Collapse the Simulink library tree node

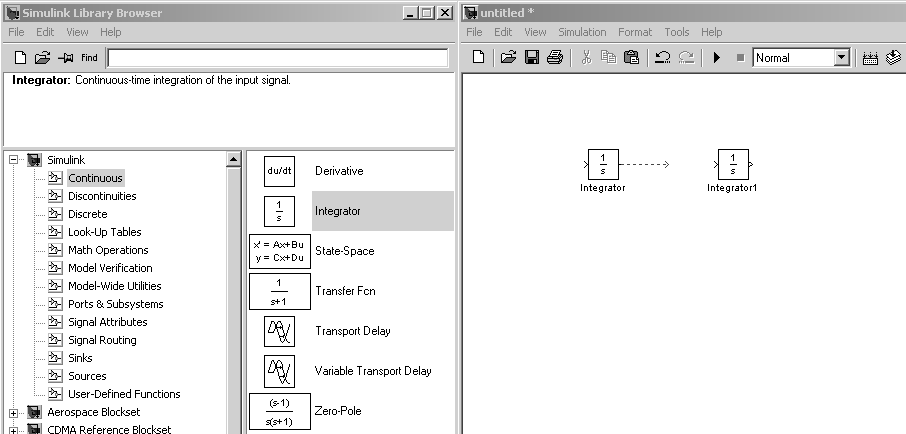14,160
